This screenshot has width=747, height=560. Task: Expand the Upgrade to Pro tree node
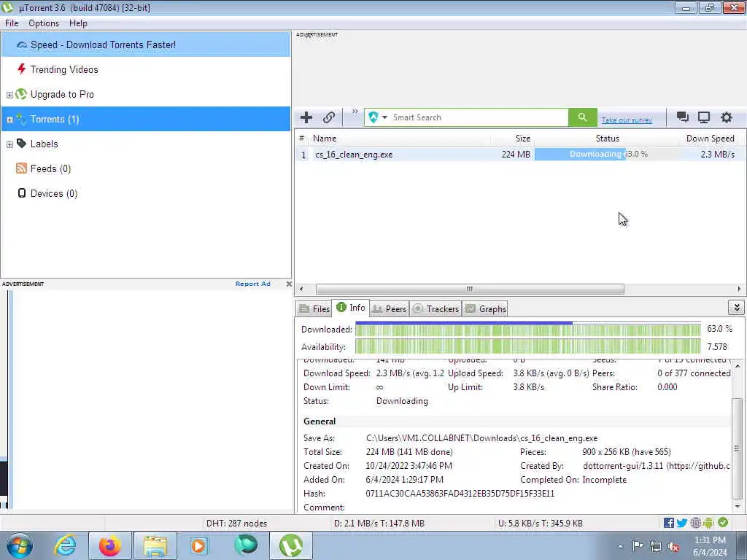pyautogui.click(x=9, y=95)
